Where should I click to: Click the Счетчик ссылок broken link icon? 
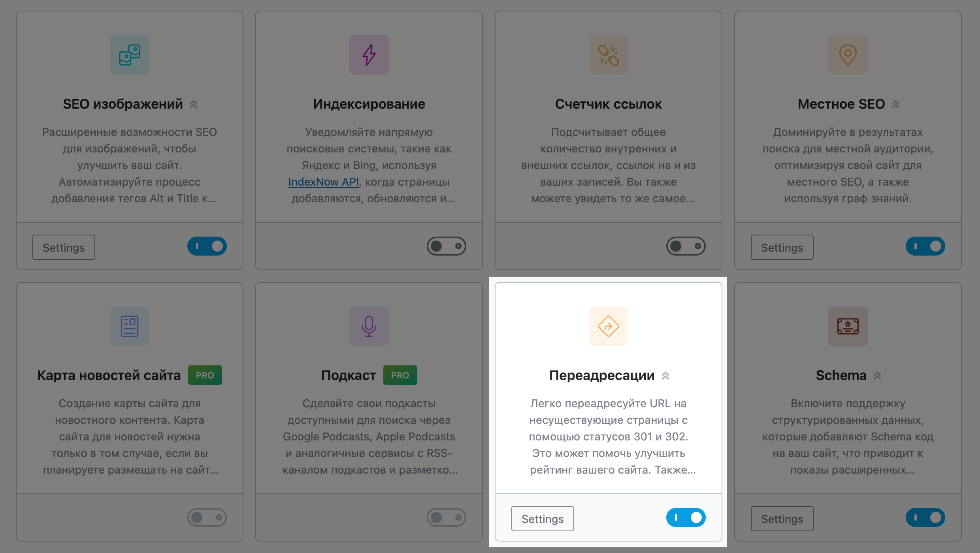coord(609,55)
